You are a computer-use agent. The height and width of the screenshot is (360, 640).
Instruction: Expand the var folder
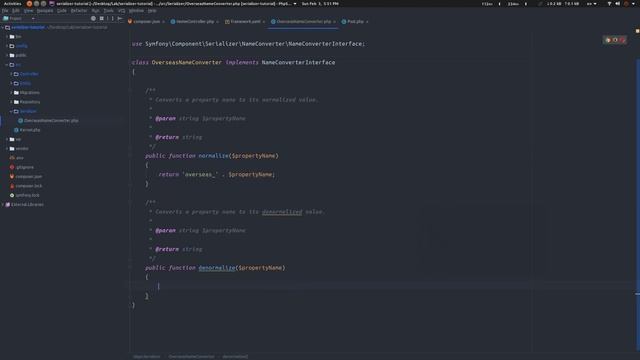pos(7,140)
